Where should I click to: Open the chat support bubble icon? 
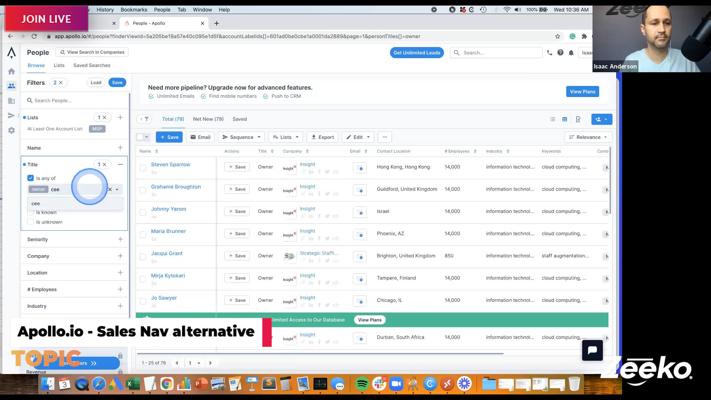(x=592, y=349)
